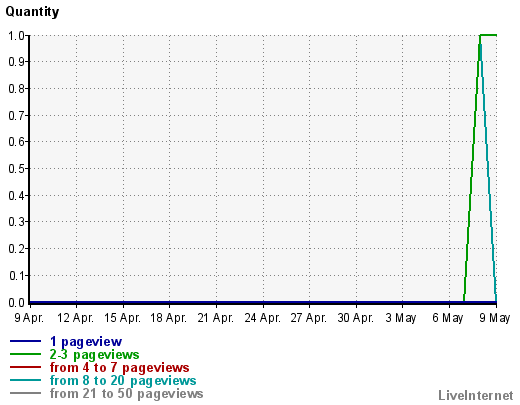Click the green 2-3 pageviews legend line
520x405 pixels.
click(25, 354)
